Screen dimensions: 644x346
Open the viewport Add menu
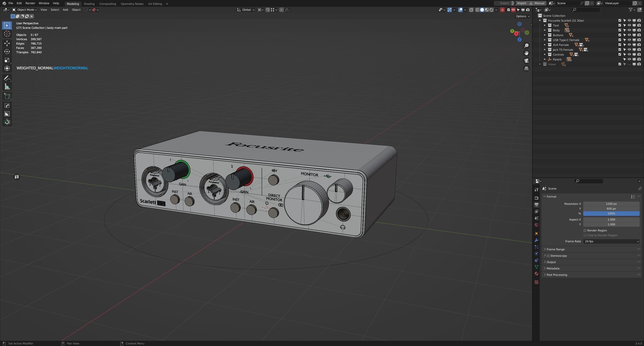coord(65,10)
